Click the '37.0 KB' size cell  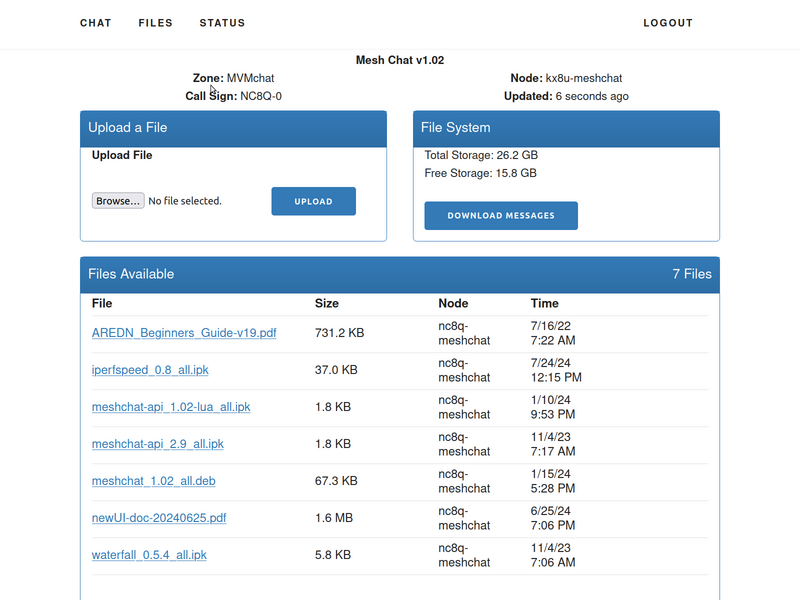click(x=336, y=370)
